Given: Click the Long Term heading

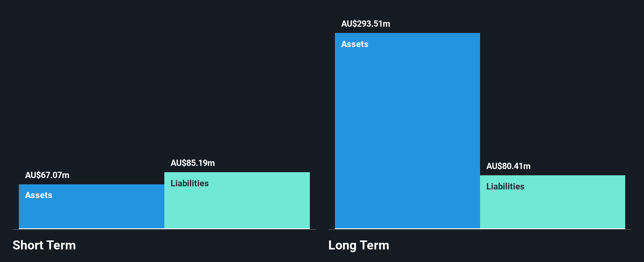Looking at the screenshot, I should click(x=359, y=246).
